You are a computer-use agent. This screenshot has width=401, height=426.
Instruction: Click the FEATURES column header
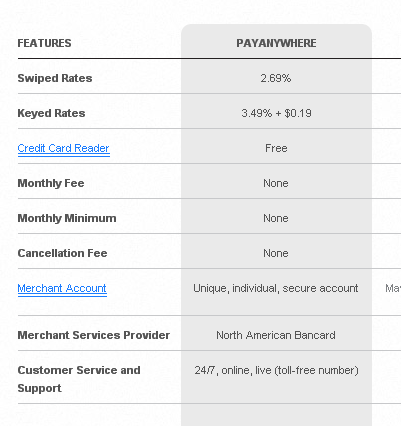[44, 43]
